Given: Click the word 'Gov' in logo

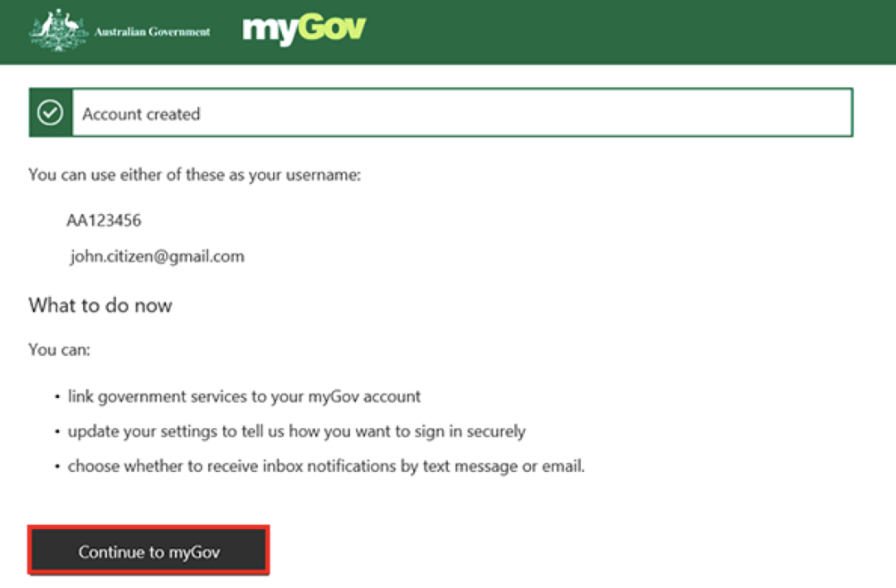Looking at the screenshot, I should tap(331, 27).
